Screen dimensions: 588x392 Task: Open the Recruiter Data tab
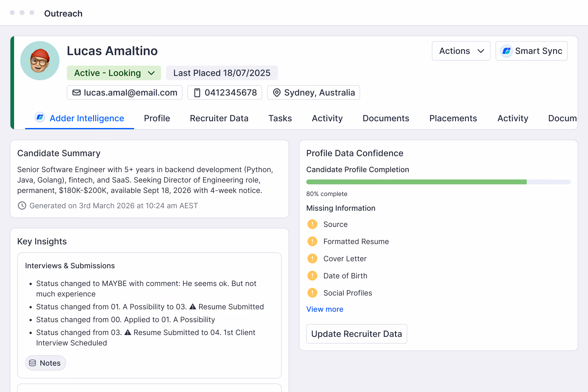point(219,118)
